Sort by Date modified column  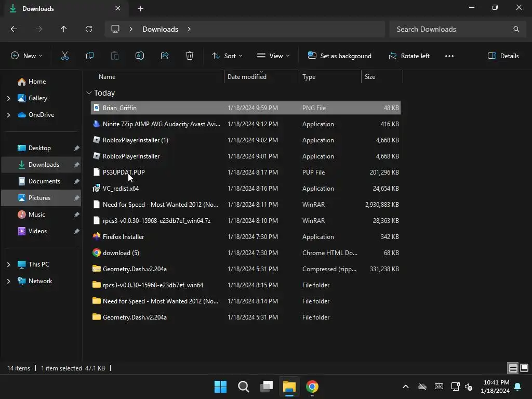(247, 77)
